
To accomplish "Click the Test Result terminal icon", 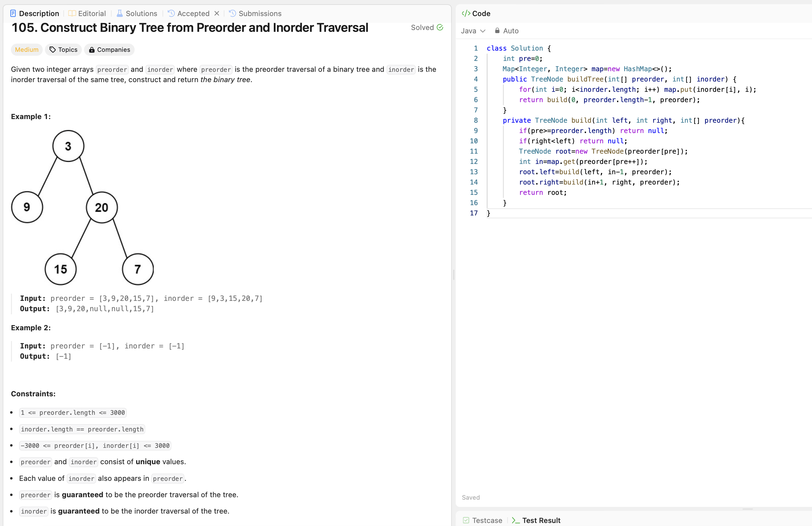I will [515, 520].
